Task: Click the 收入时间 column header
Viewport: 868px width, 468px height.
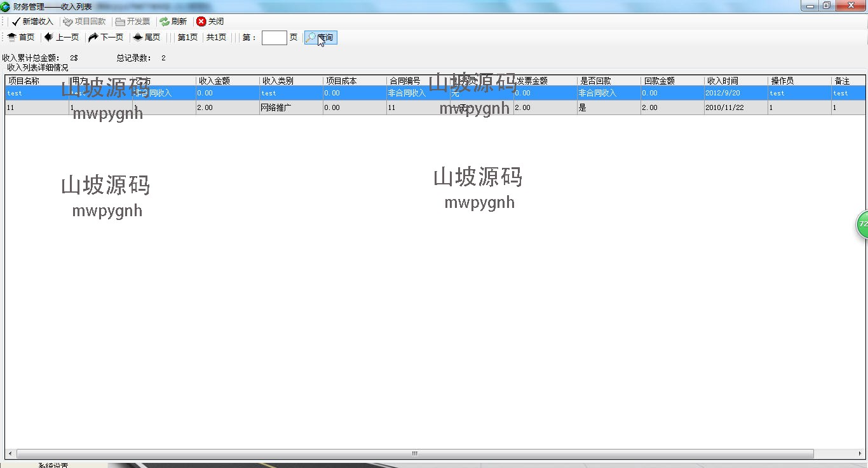Action: click(x=722, y=81)
